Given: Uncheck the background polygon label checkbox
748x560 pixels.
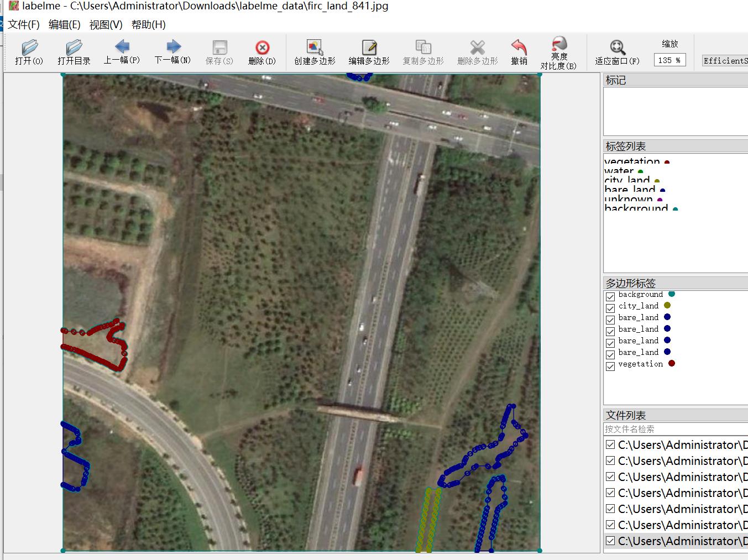Looking at the screenshot, I should 610,297.
